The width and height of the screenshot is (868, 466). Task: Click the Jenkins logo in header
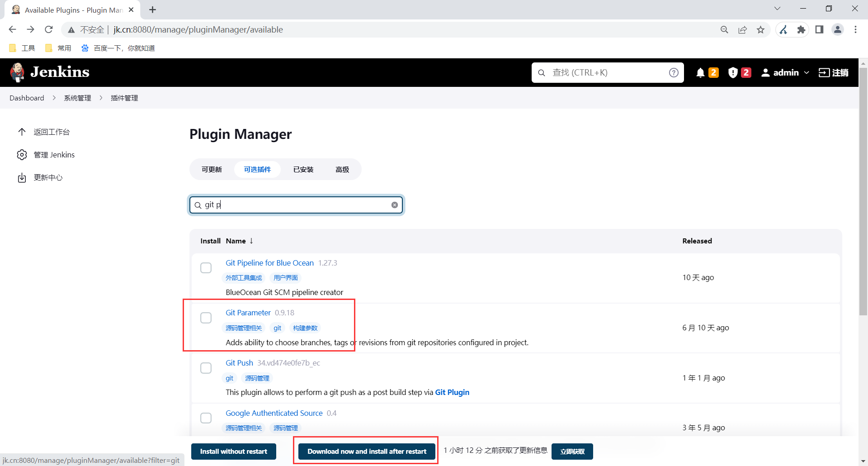click(x=49, y=72)
